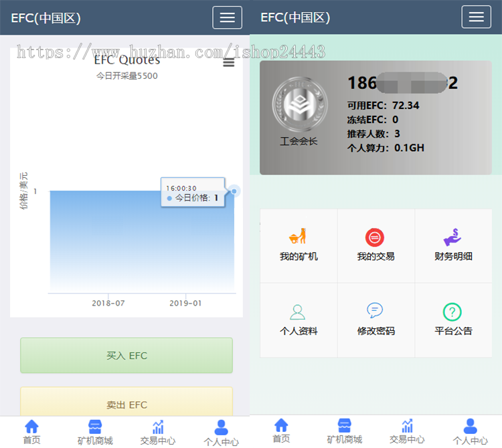
Task: Open hamburger menu in left EFC screen header
Action: tap(227, 17)
